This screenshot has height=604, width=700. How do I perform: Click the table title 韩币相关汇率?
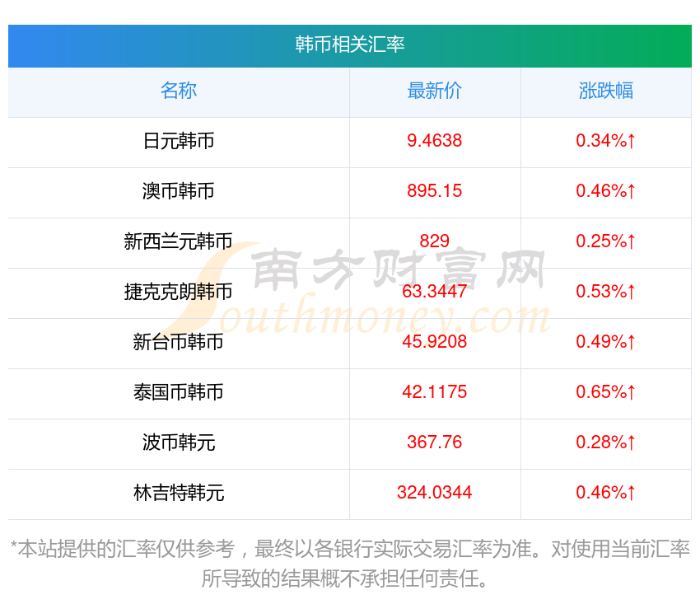pos(349,44)
